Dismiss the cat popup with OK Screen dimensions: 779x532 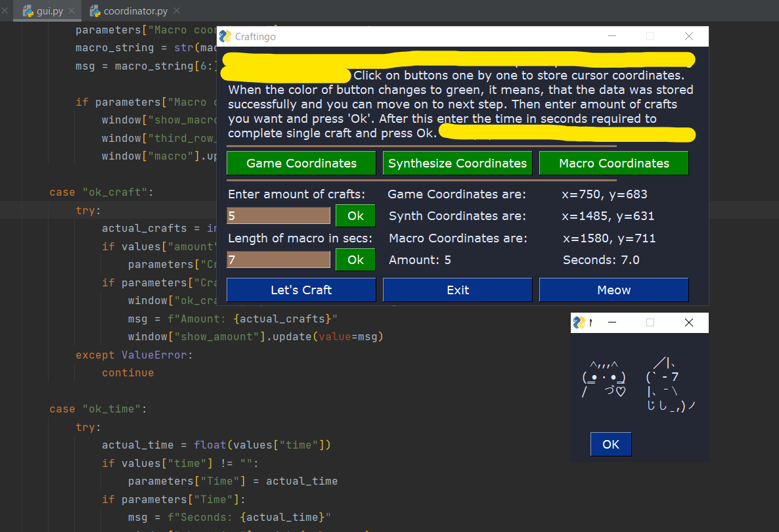pos(611,444)
